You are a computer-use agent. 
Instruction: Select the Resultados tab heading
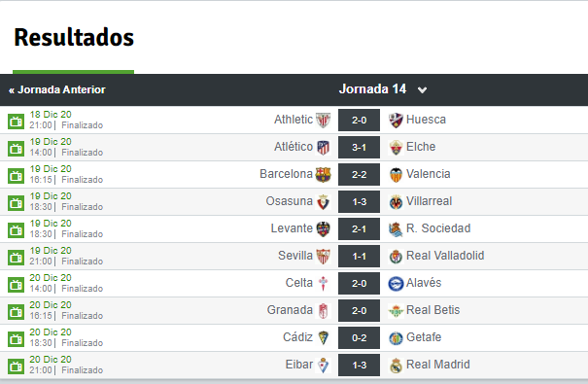click(74, 38)
